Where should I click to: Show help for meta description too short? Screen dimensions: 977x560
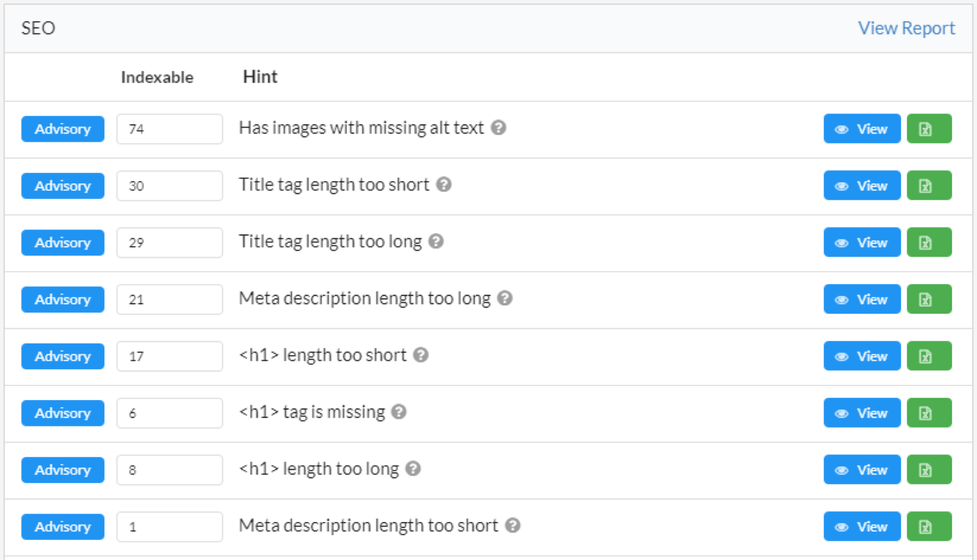pyautogui.click(x=512, y=525)
